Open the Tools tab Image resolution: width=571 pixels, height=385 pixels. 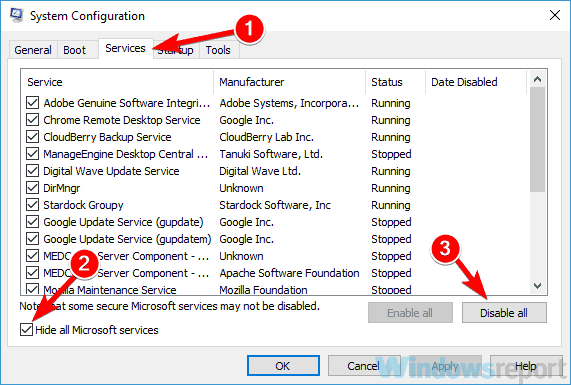point(218,50)
